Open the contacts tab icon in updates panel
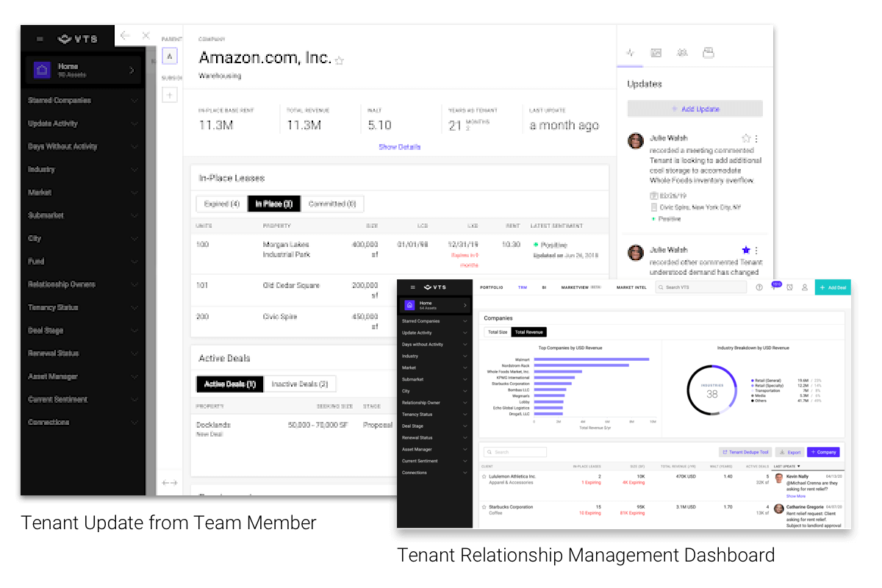Viewport: 882px width, 588px height. tap(682, 53)
